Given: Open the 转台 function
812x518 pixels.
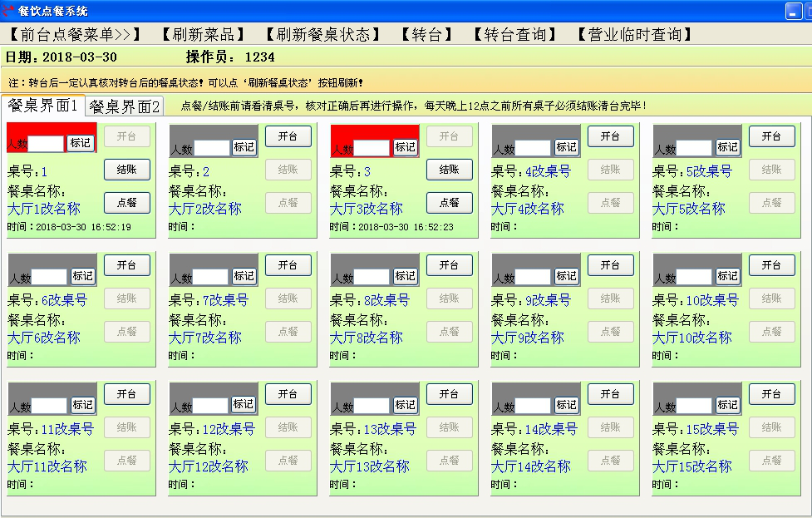Looking at the screenshot, I should click(x=426, y=34).
